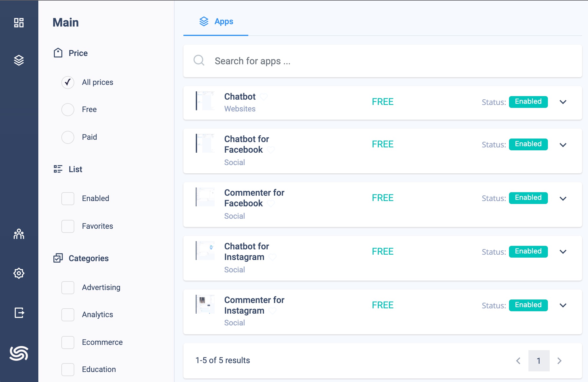Check the Education category filter
This screenshot has height=382, width=588.
(68, 370)
